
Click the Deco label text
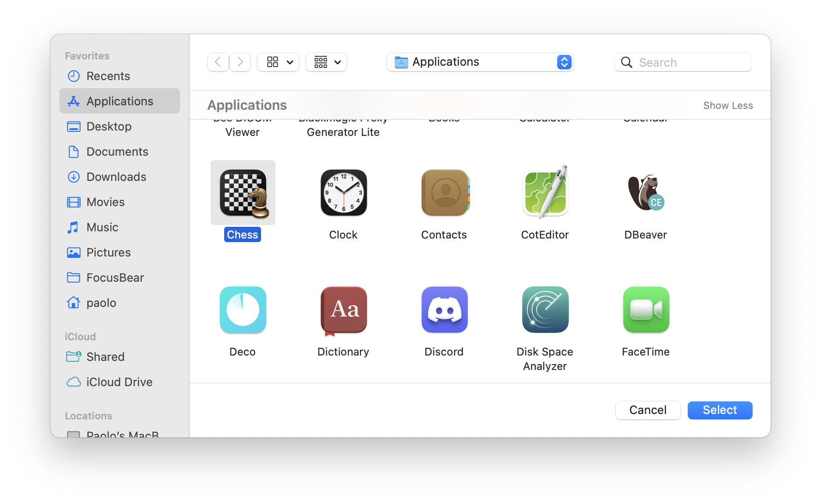pyautogui.click(x=243, y=351)
